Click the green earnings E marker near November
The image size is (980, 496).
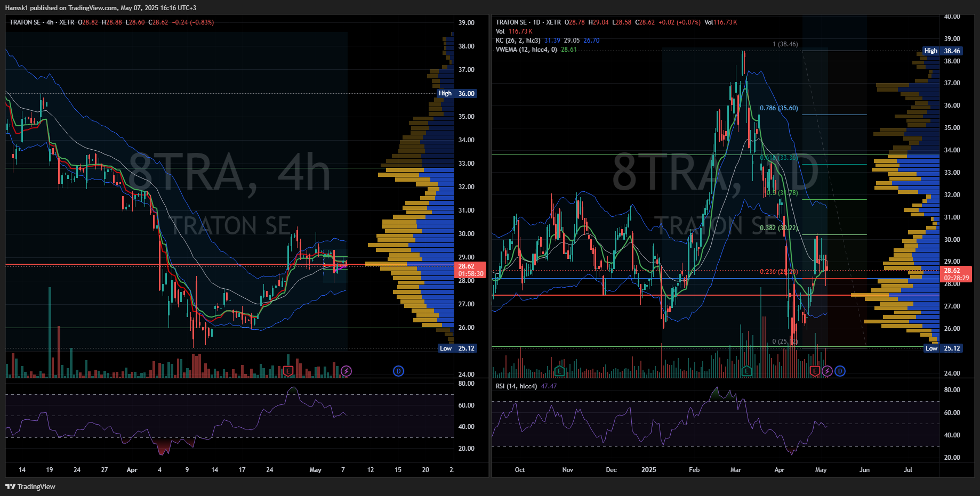coord(559,371)
